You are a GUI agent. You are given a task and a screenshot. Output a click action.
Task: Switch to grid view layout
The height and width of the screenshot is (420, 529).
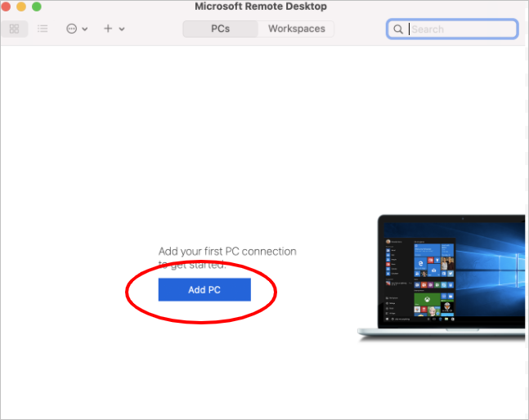pyautogui.click(x=14, y=29)
